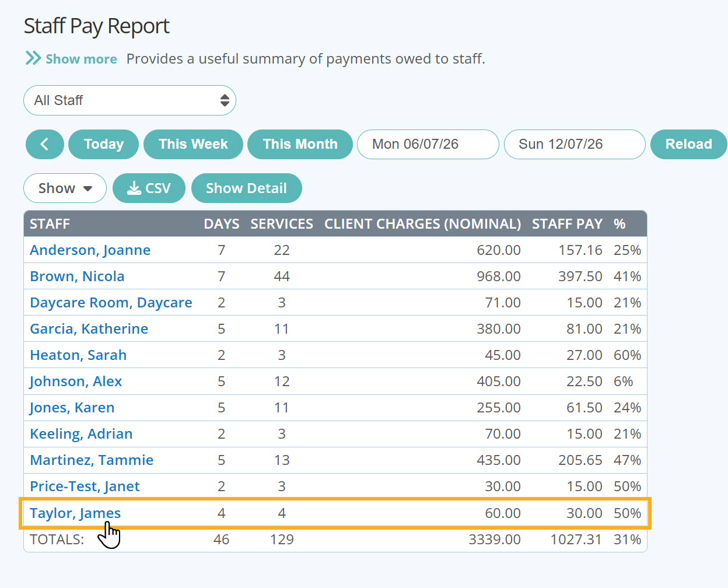This screenshot has width=728, height=588.
Task: Open the Show dropdown menu
Action: [x=65, y=188]
